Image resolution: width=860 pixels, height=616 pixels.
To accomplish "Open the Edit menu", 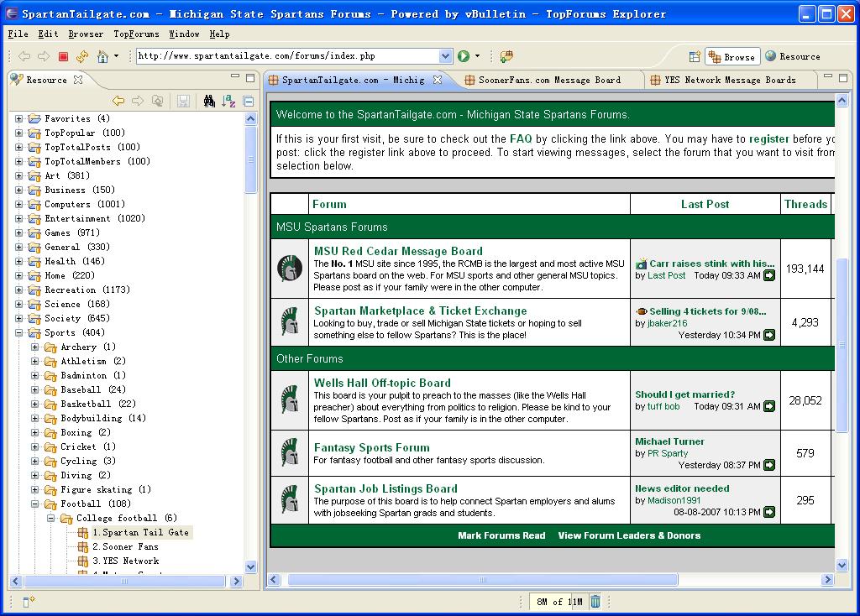I will coord(48,34).
